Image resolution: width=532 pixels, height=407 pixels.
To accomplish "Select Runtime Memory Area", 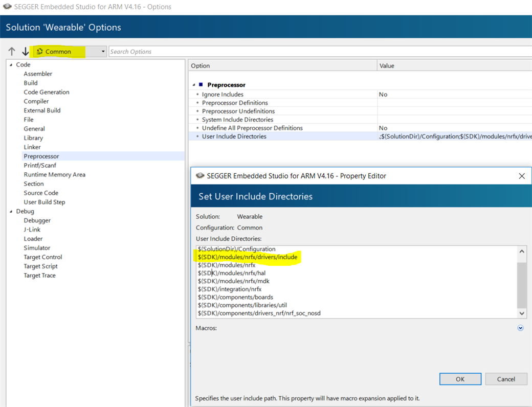I will point(55,175).
